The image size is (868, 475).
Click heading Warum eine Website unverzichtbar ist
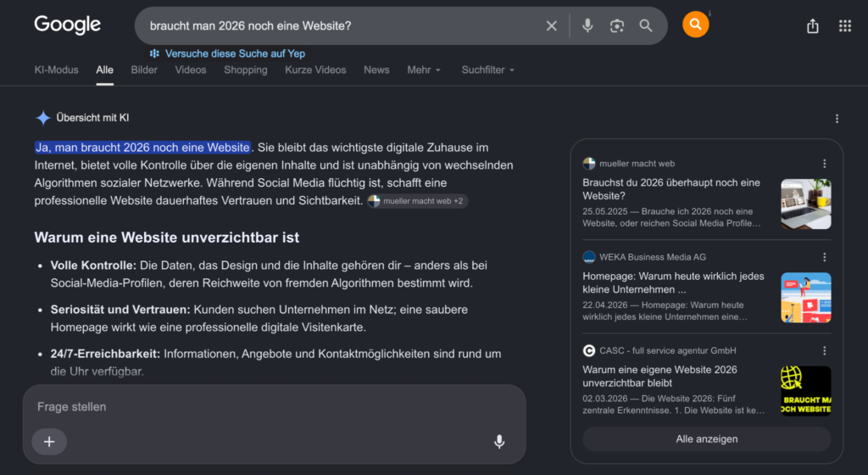[x=167, y=237]
